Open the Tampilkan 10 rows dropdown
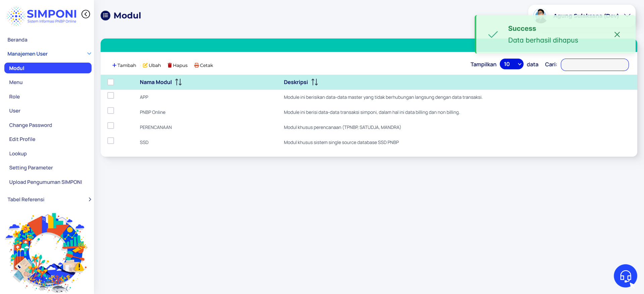 pos(512,64)
